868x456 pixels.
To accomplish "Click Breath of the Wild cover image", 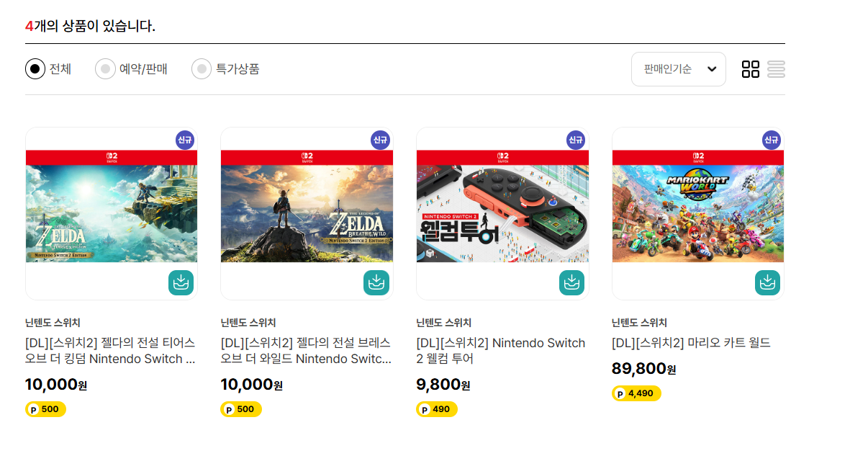I will click(x=307, y=213).
